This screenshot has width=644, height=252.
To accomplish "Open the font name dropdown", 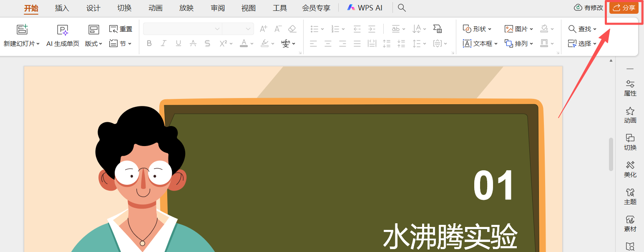I will (182, 28).
